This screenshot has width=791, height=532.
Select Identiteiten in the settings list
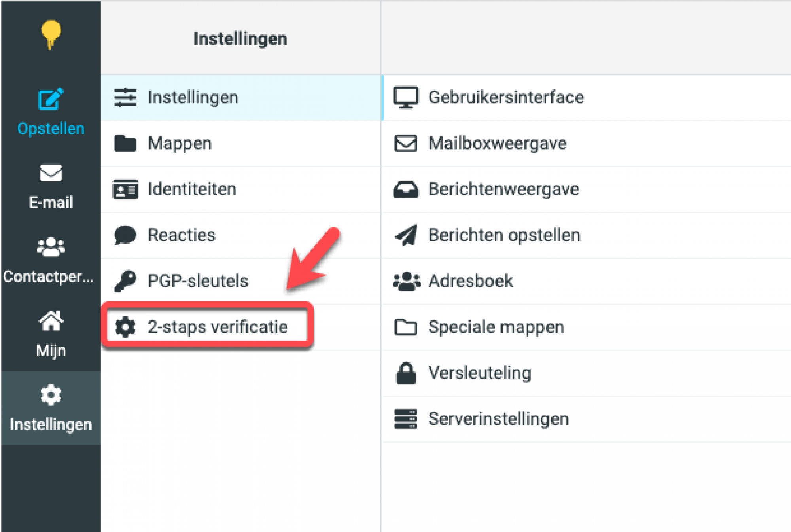pos(192,189)
